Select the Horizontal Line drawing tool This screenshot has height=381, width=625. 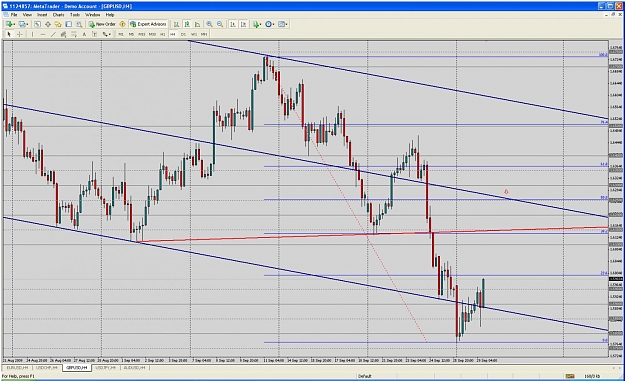(x=43, y=34)
